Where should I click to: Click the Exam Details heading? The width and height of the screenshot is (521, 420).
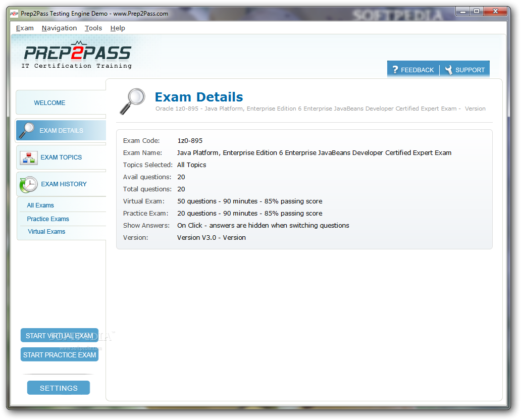(199, 97)
